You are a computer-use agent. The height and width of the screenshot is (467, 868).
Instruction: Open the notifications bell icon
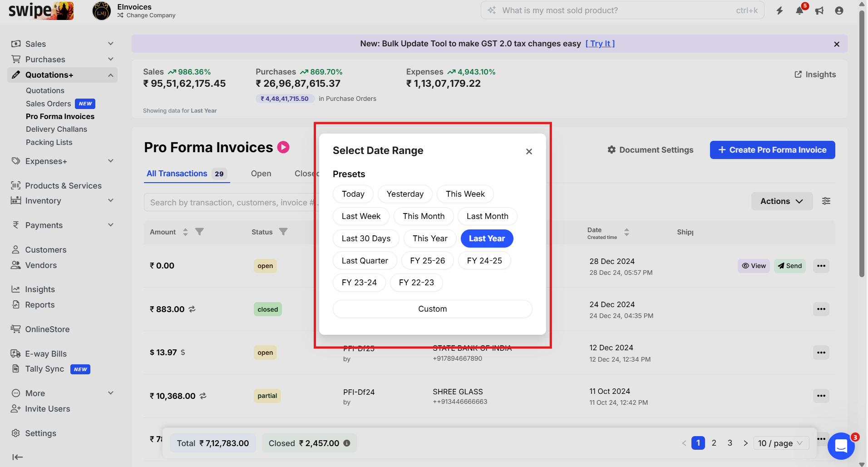point(799,10)
